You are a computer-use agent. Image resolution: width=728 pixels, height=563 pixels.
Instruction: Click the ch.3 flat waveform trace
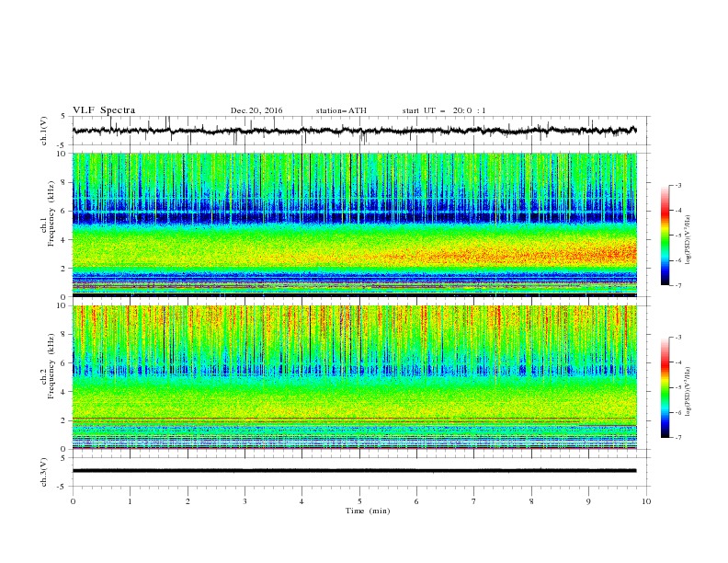pyautogui.click(x=354, y=471)
